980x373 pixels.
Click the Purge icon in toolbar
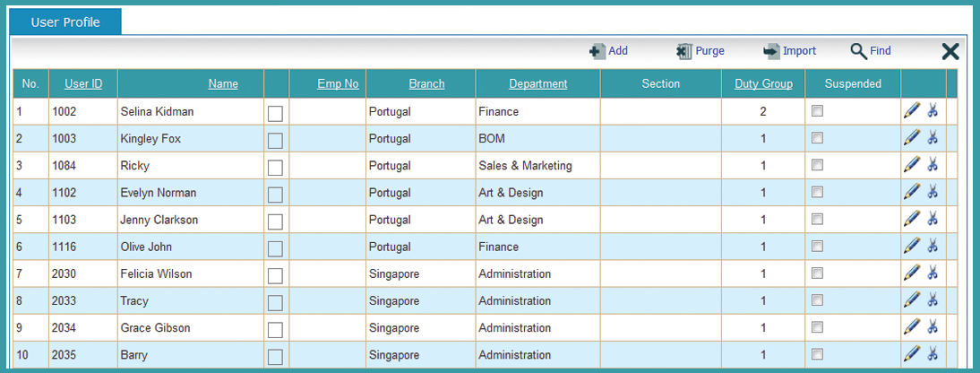click(x=684, y=51)
